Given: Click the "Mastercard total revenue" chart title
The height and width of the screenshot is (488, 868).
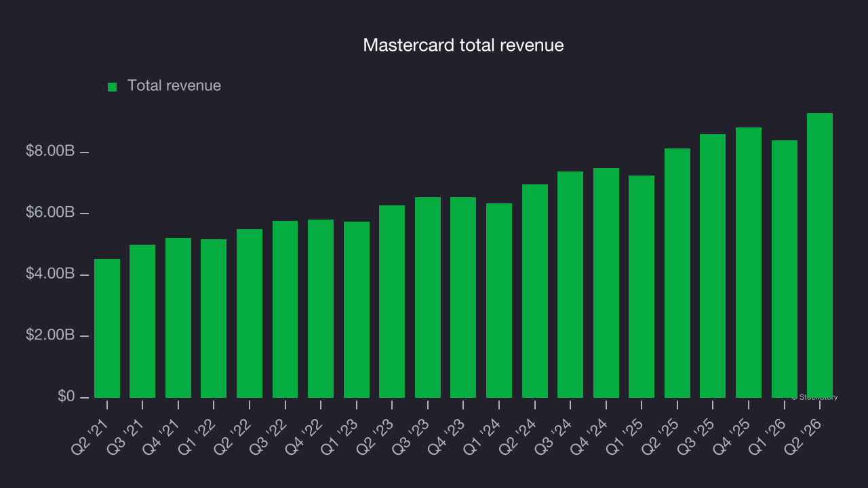Looking at the screenshot, I should [464, 45].
